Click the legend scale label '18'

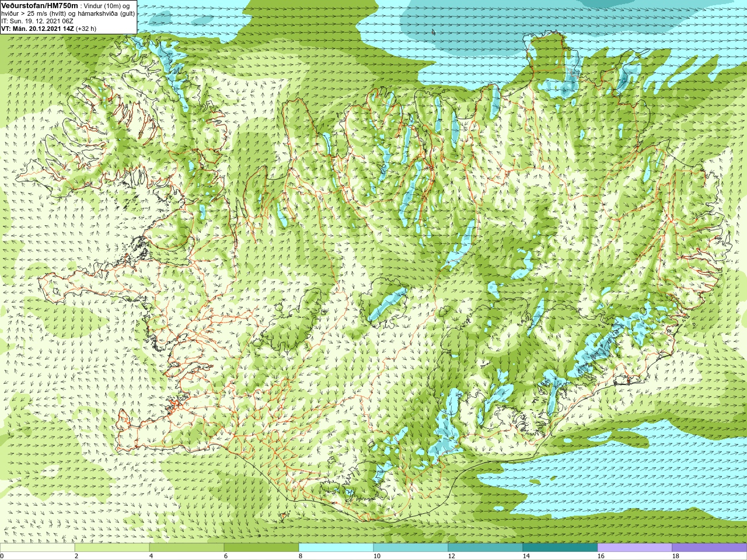(x=676, y=556)
